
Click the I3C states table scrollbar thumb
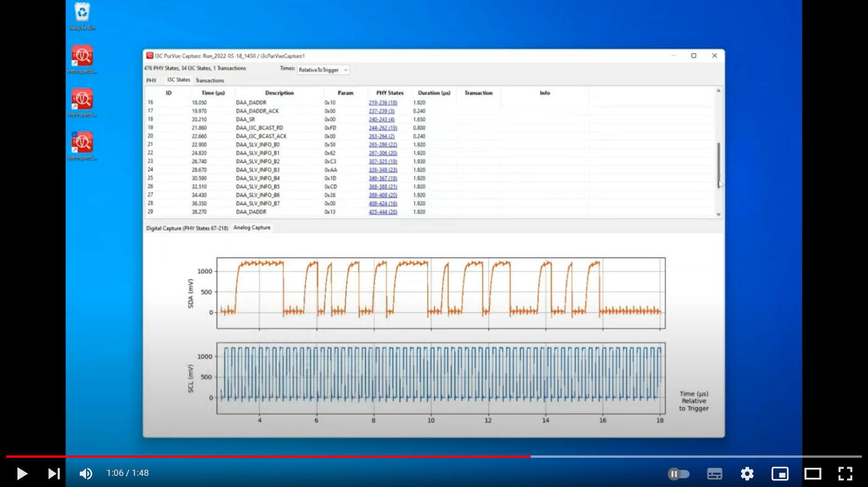tap(719, 165)
